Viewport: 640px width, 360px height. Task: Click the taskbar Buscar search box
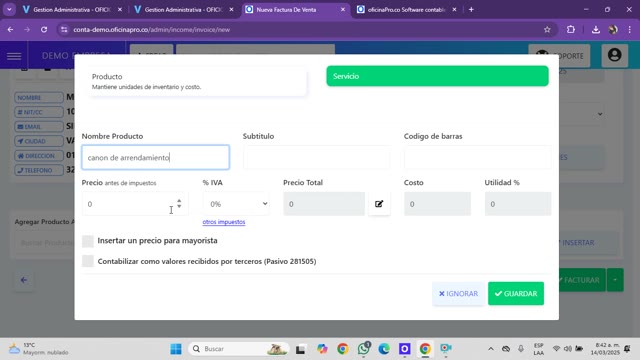239,349
